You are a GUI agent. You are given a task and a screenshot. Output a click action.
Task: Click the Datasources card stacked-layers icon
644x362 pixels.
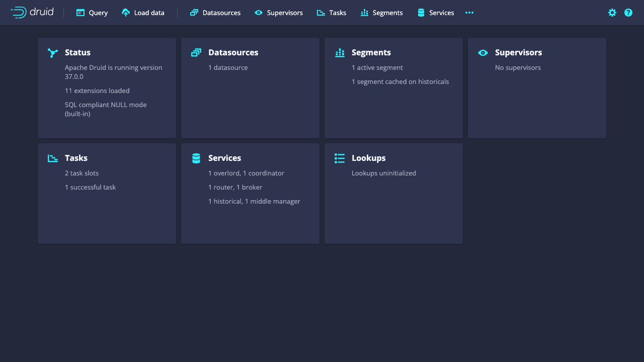tap(196, 53)
